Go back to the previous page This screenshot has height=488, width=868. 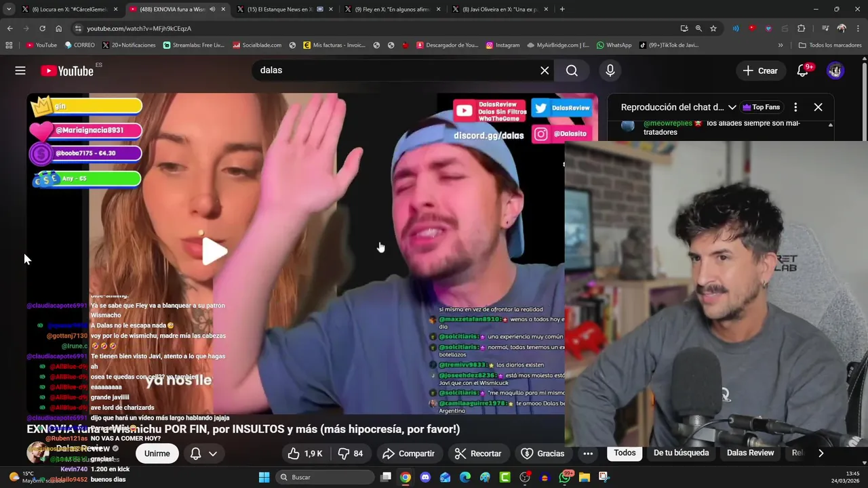click(x=9, y=28)
